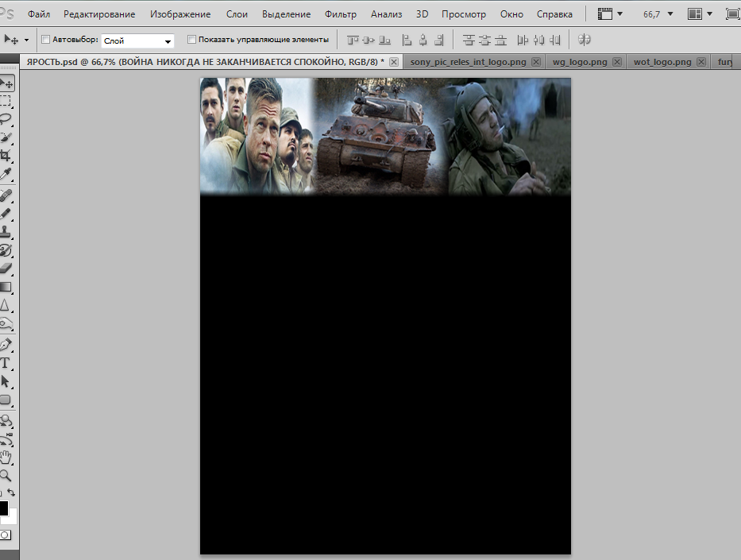Open the Move tool preset picker arrow
The height and width of the screenshot is (560, 741).
(26, 41)
